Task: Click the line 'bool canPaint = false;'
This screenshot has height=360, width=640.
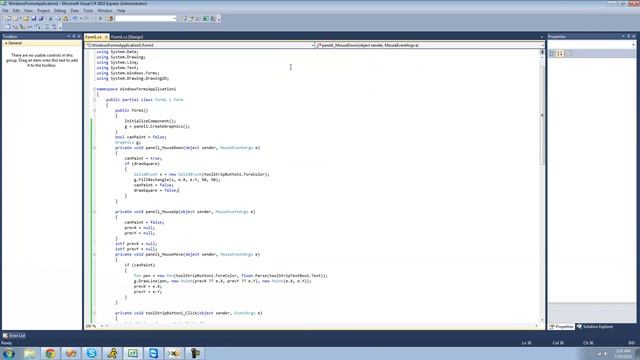Action: coord(141,137)
